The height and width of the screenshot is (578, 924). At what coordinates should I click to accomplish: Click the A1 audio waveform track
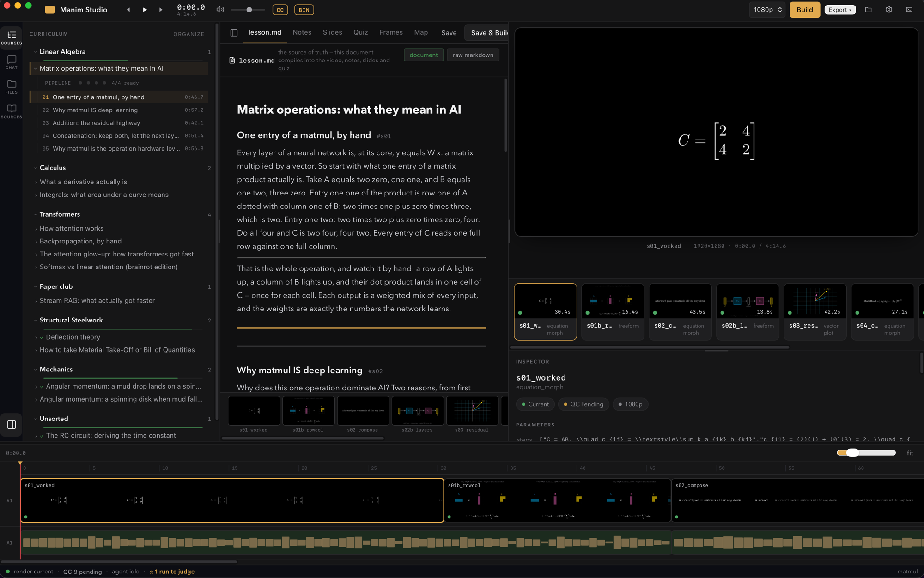(x=471, y=543)
